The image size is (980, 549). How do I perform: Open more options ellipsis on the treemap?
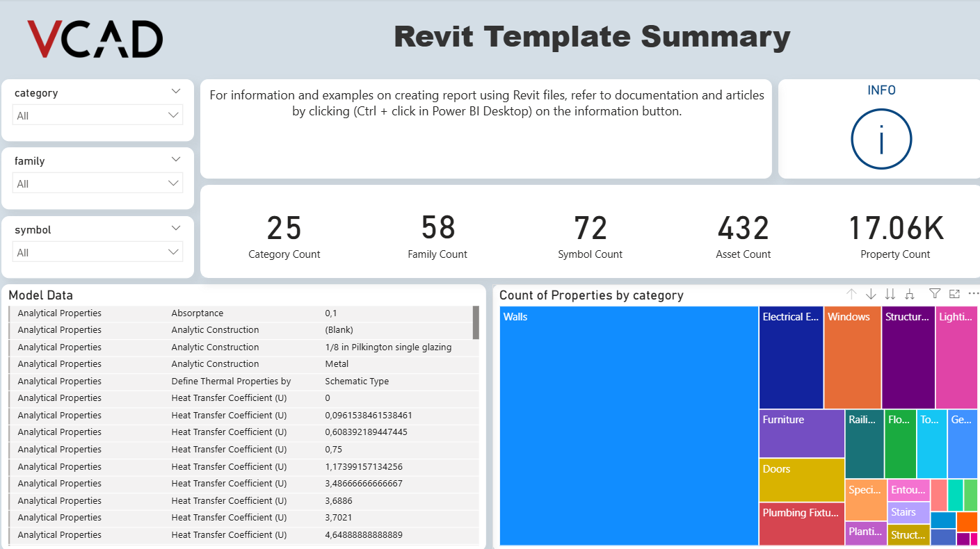pos(973,294)
